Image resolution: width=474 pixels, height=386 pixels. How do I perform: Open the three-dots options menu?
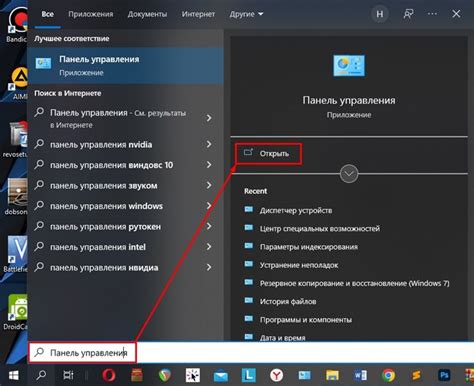point(432,14)
